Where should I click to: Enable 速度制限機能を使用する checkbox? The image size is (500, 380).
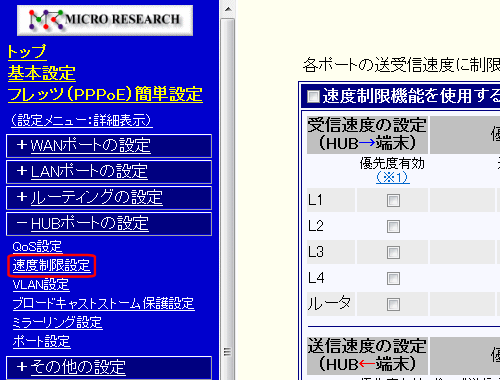coord(313,97)
